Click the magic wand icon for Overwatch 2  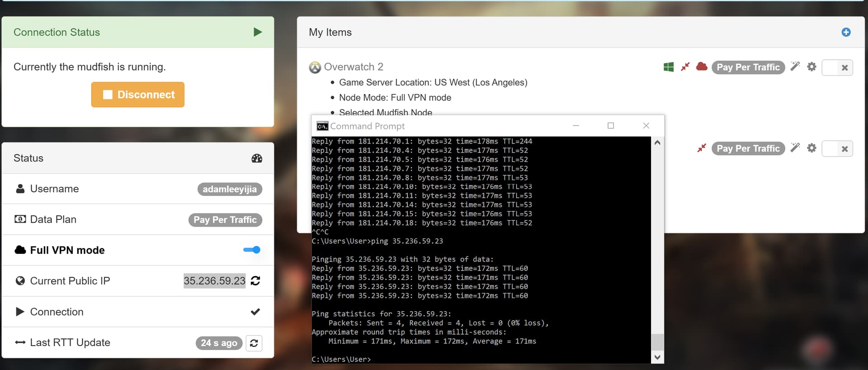795,67
